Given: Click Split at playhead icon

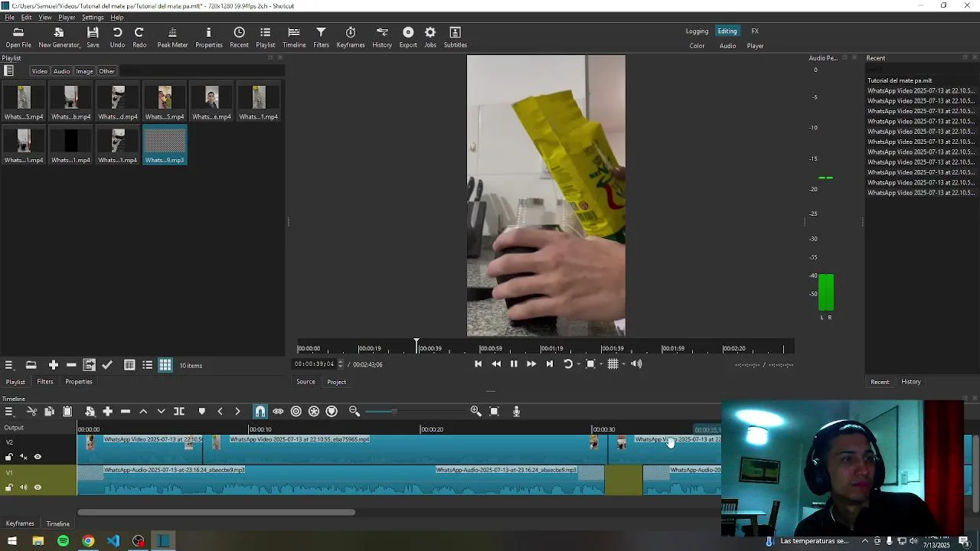Looking at the screenshot, I should tap(179, 412).
